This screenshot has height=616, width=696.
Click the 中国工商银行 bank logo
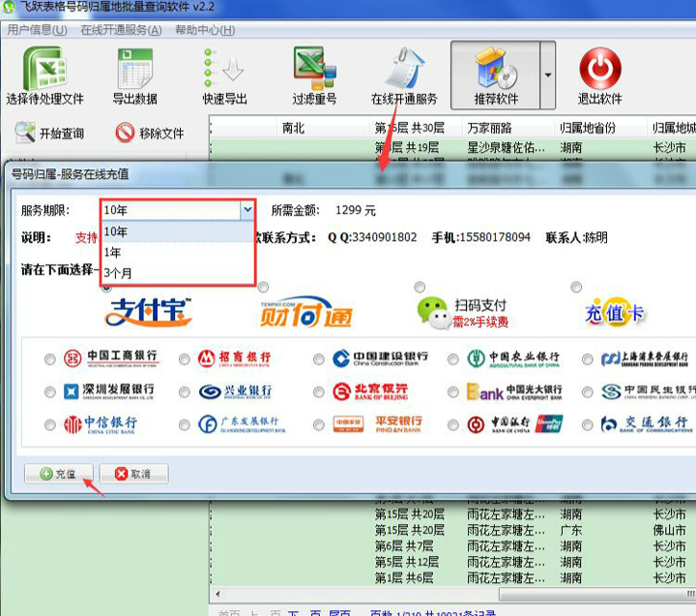click(110, 358)
